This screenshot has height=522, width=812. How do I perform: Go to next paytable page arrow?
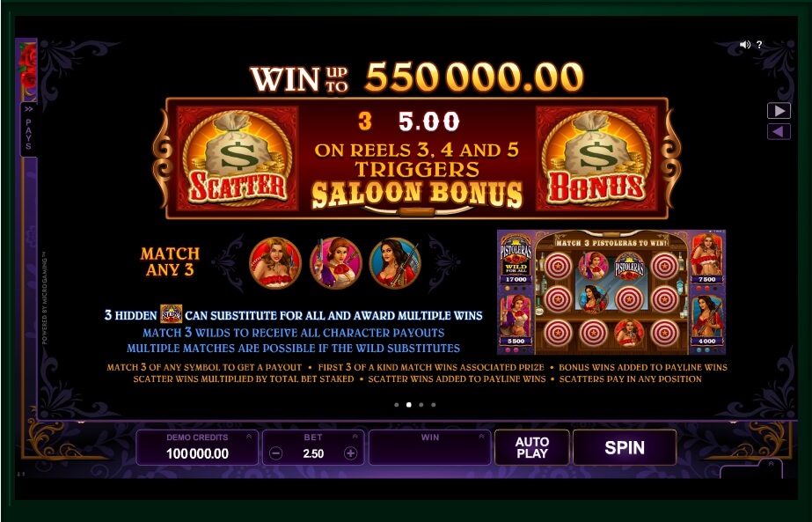pyautogui.click(x=779, y=110)
